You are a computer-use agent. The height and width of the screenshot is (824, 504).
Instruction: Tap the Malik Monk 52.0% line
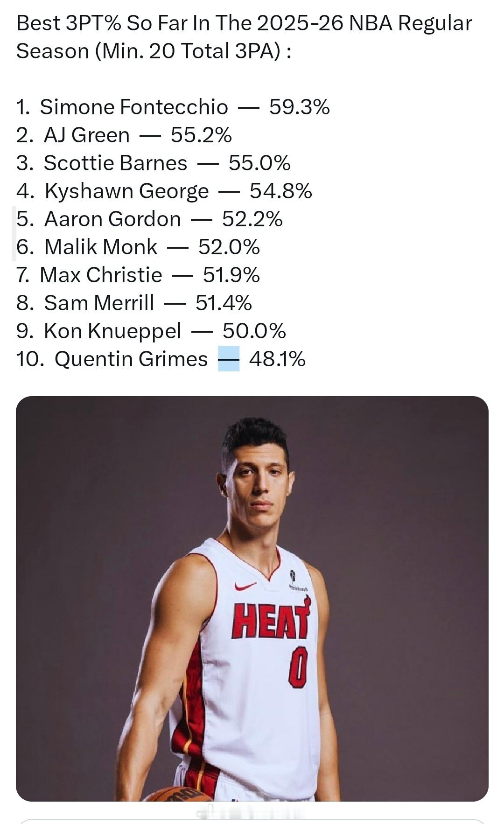pyautogui.click(x=138, y=247)
